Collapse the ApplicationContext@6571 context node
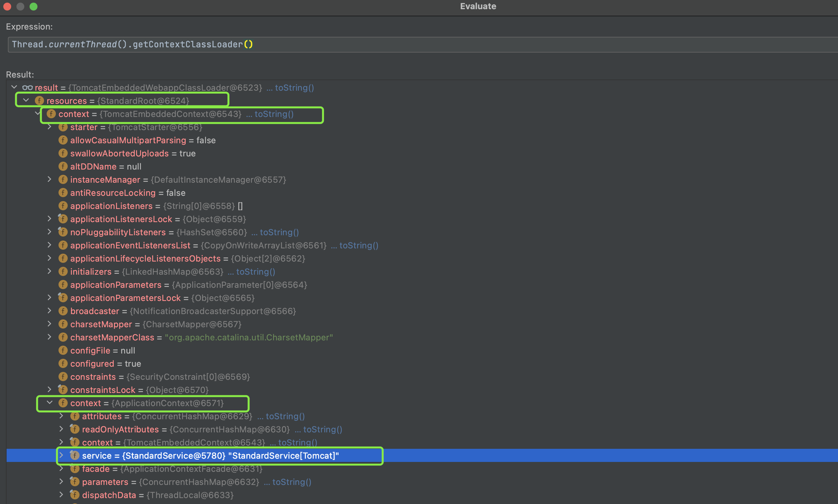The image size is (838, 504). (50, 403)
